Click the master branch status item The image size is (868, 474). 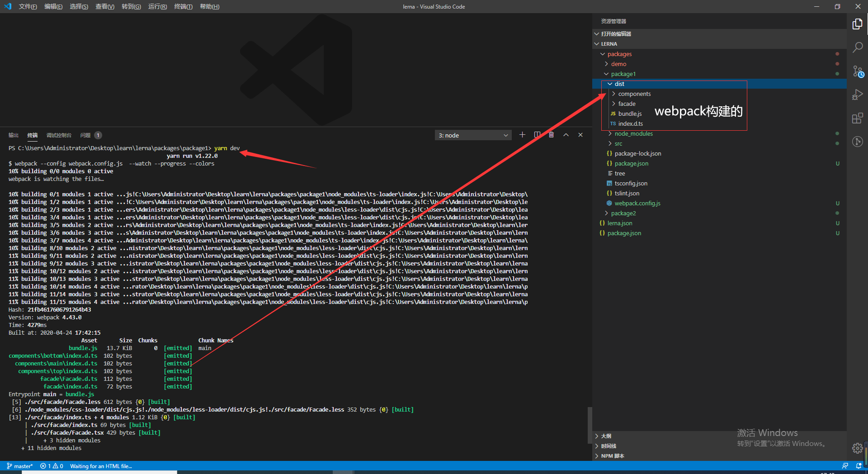point(20,466)
